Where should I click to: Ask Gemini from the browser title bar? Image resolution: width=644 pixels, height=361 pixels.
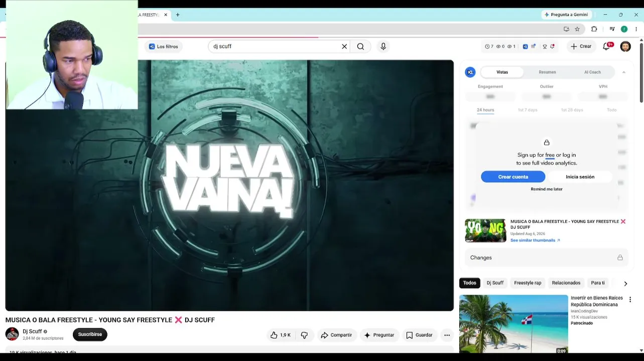[566, 15]
